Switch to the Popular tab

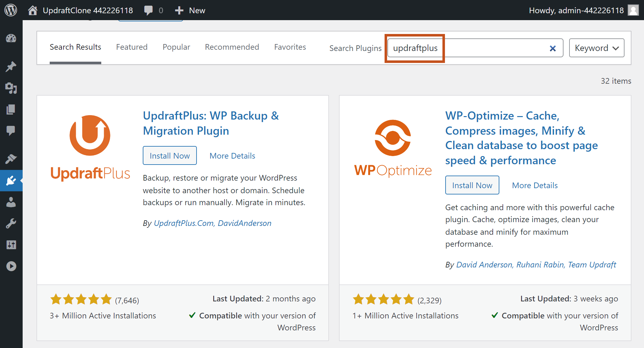click(176, 47)
